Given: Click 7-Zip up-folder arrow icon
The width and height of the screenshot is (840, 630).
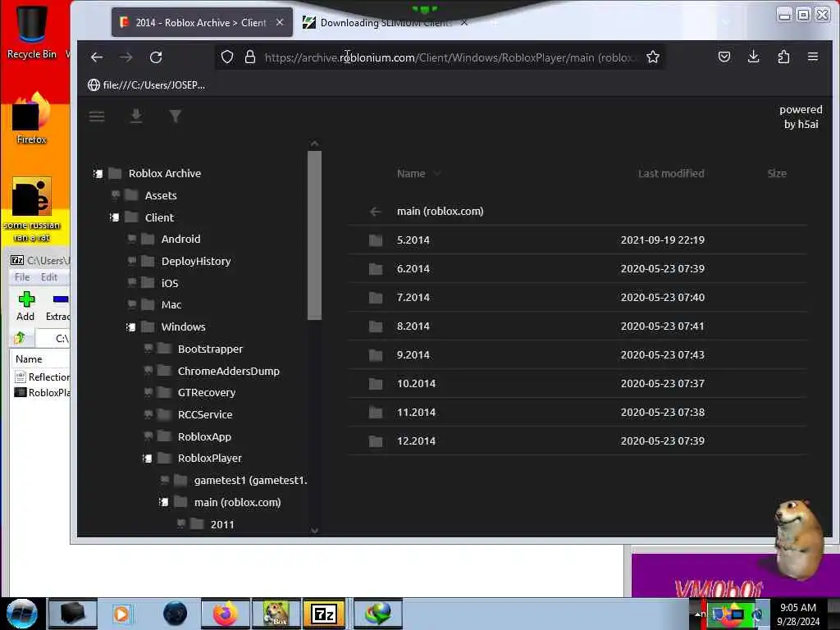Looking at the screenshot, I should pos(20,337).
